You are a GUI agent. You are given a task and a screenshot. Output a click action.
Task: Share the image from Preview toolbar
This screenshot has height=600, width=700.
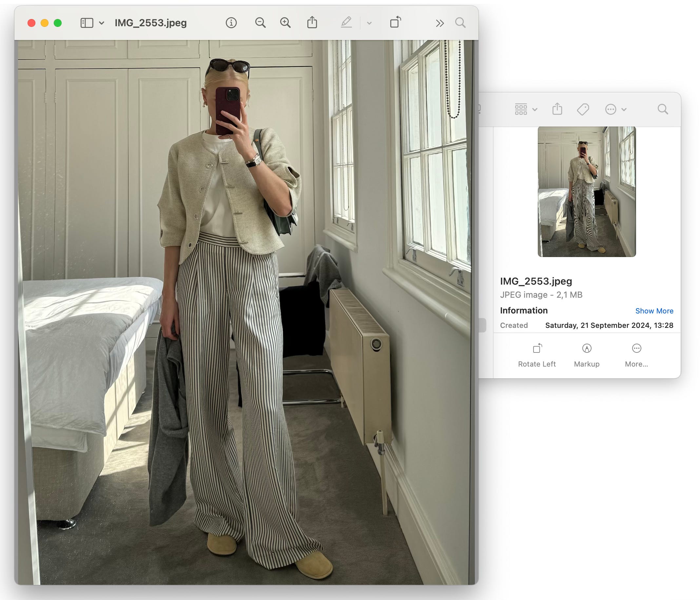pyautogui.click(x=312, y=22)
